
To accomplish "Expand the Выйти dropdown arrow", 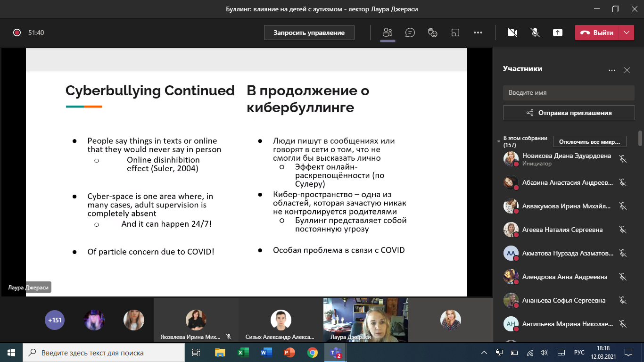I will tap(626, 33).
